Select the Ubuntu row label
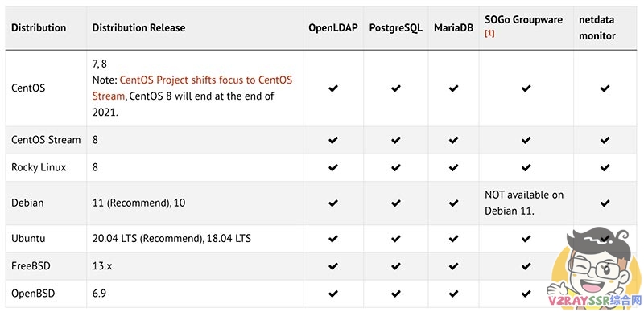 click(x=28, y=238)
